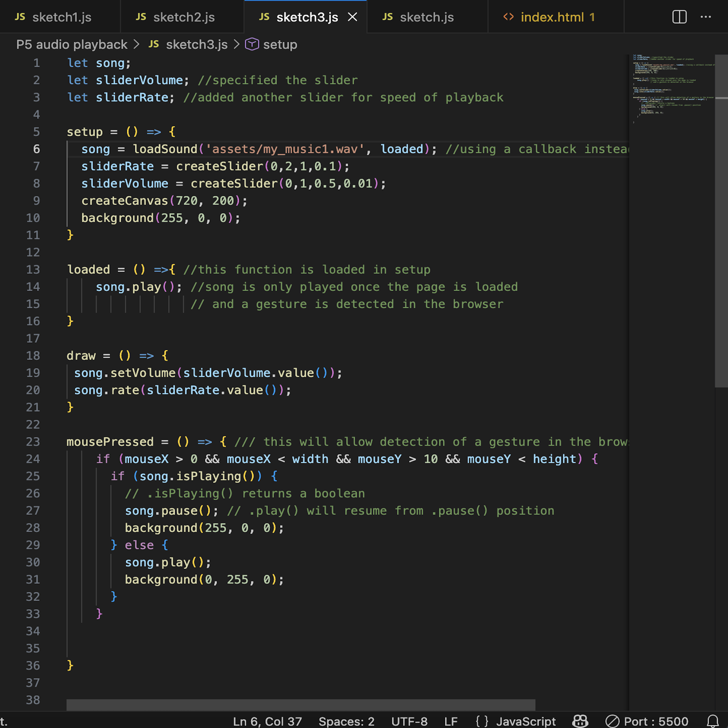The width and height of the screenshot is (728, 728).
Task: Open the notifications bell
Action: (x=713, y=721)
